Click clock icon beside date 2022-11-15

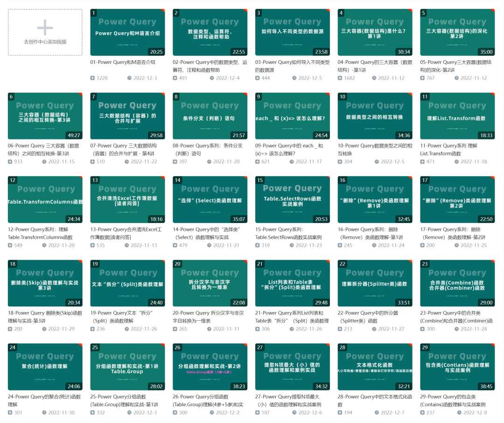[x=44, y=161]
